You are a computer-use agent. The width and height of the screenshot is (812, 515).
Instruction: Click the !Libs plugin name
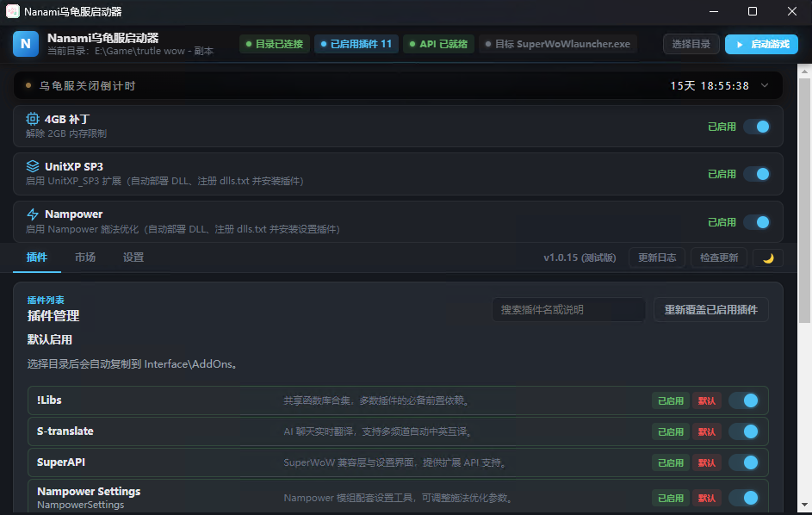pyautogui.click(x=49, y=400)
